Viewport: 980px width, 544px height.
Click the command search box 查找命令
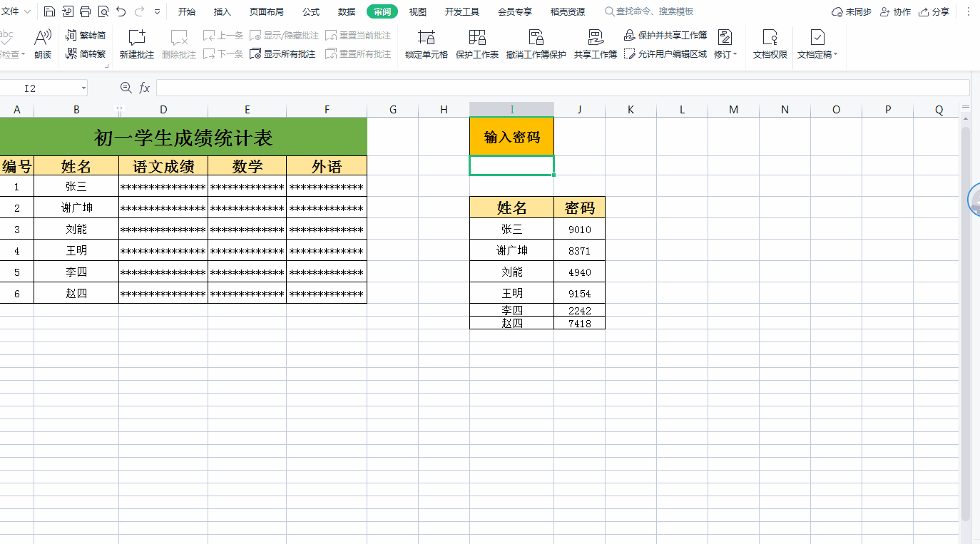pos(649,11)
